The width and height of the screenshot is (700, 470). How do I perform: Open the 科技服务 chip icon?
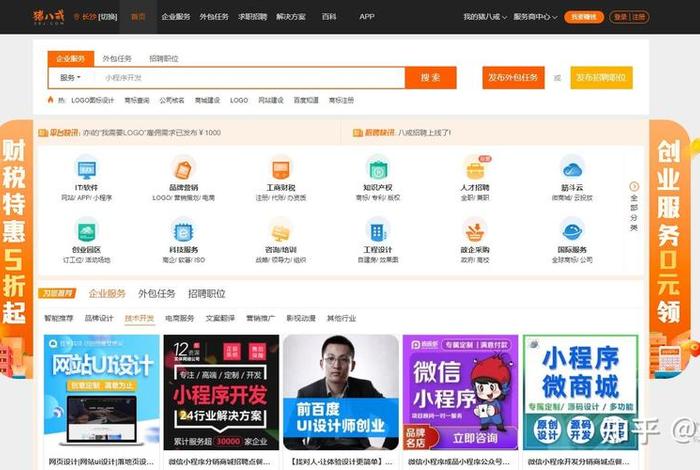point(183,231)
